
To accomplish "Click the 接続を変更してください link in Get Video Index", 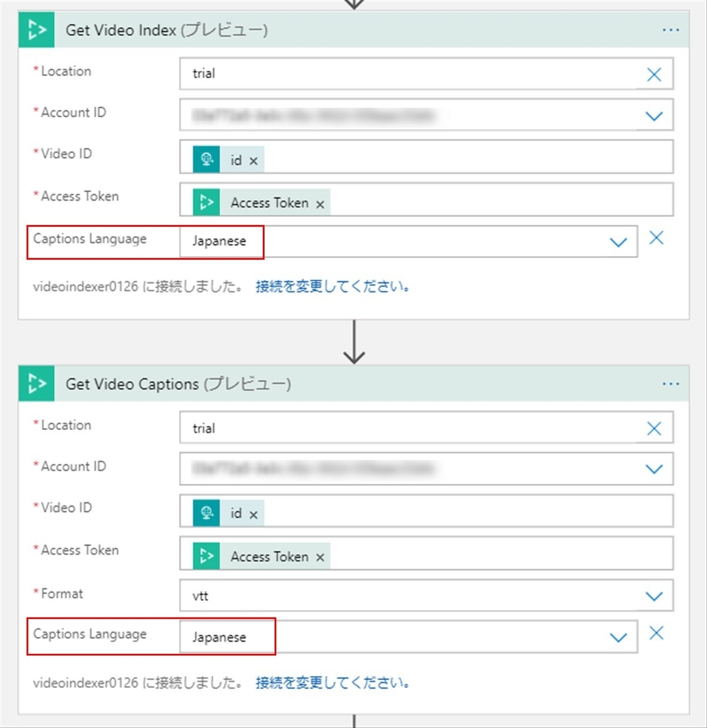I will tap(333, 286).
